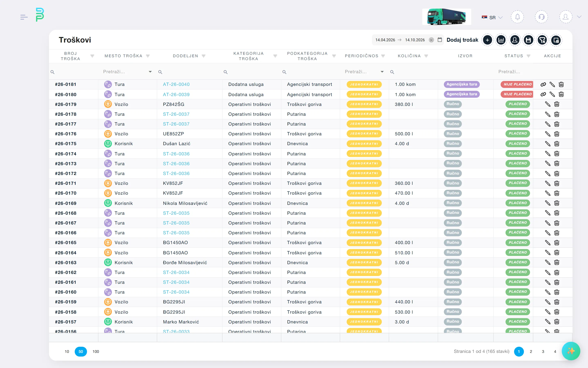Expand the profile chevron menu

[579, 17]
